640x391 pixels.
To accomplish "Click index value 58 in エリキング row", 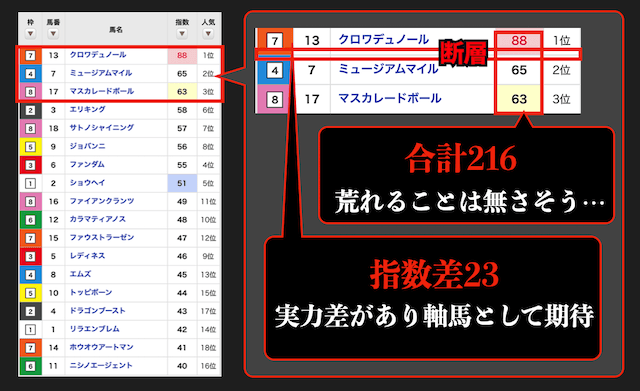I will tap(182, 110).
